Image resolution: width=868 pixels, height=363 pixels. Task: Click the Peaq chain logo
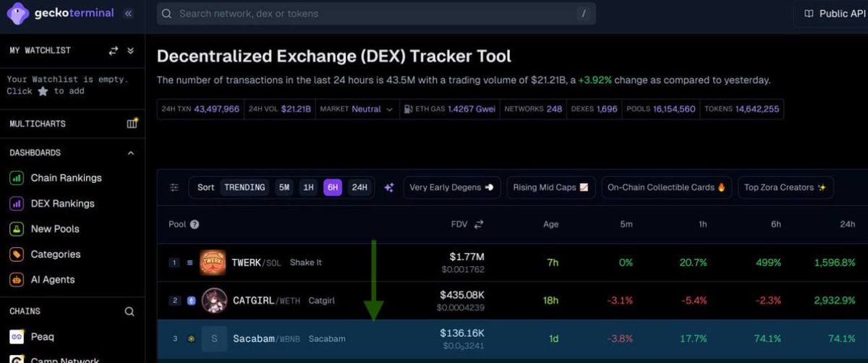coord(17,337)
